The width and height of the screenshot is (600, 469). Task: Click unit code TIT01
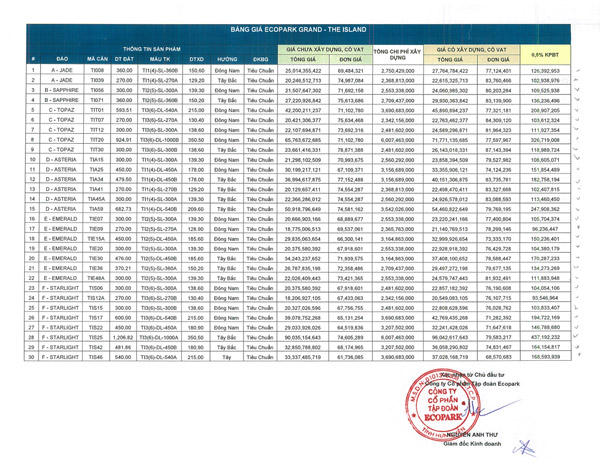point(97,110)
